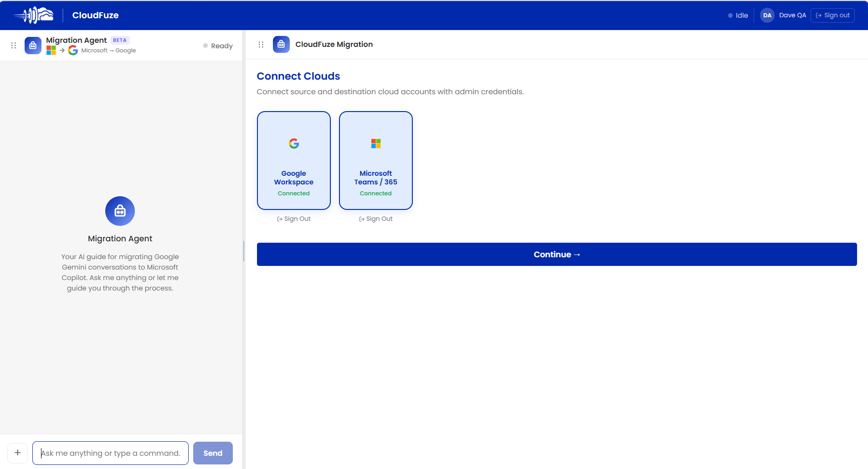
Task: Click the panel splitter handle between panes
Action: tap(244, 251)
